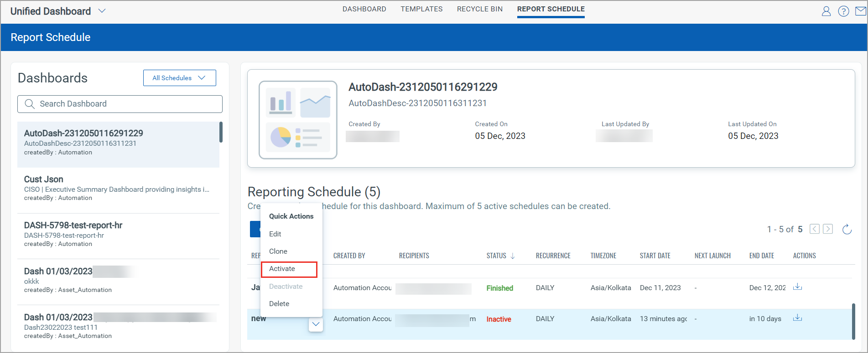
Task: Open the help question mark icon
Action: [x=843, y=11]
